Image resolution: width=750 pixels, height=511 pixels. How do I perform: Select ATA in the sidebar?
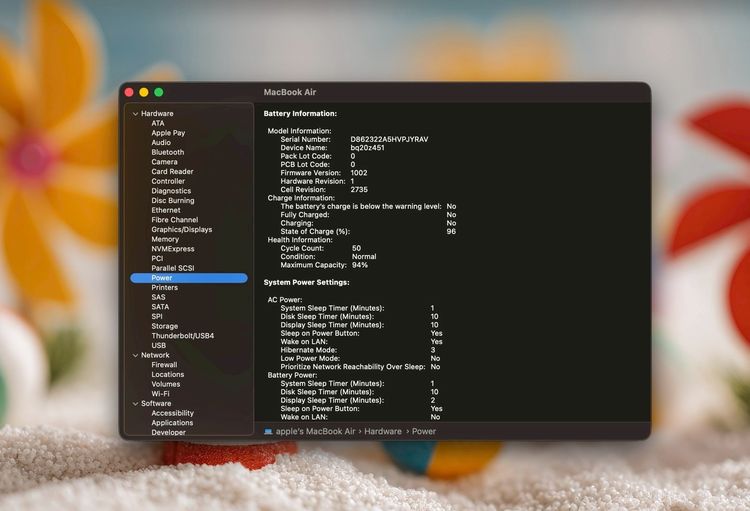158,123
